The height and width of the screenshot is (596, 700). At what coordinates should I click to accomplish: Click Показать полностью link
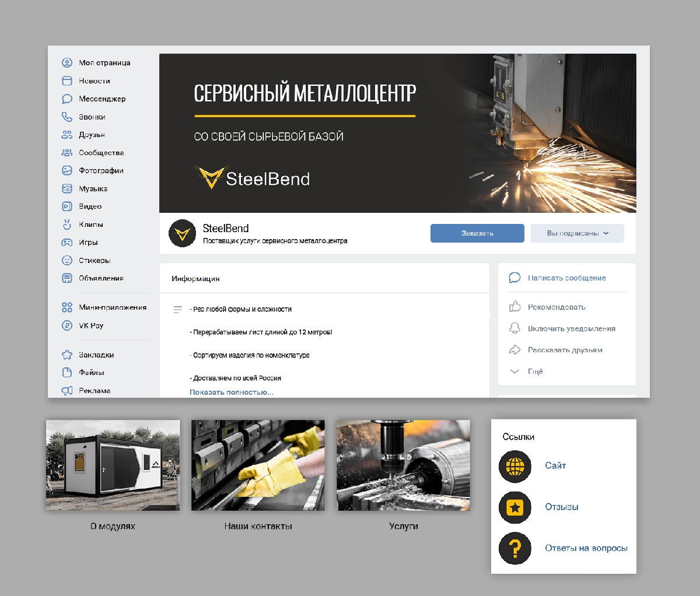point(232,392)
